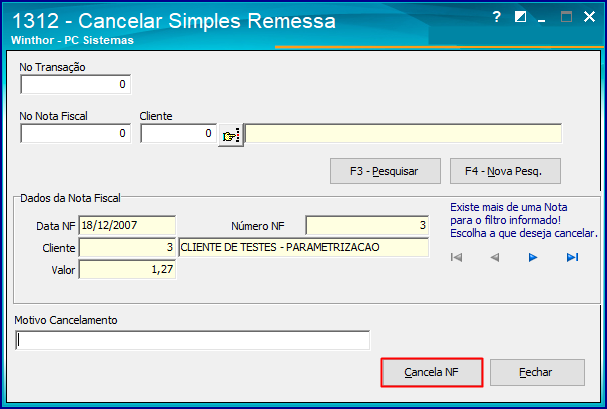Jump to last nota fiscal record

click(572, 257)
